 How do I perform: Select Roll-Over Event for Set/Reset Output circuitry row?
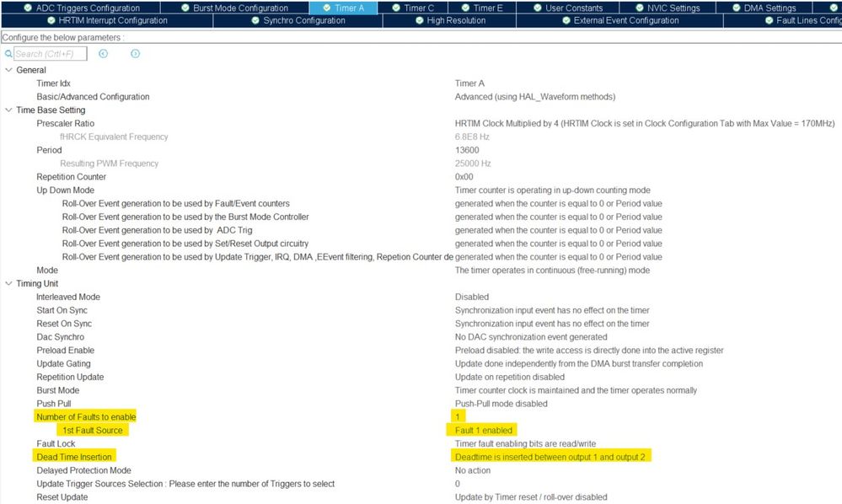pos(185,244)
